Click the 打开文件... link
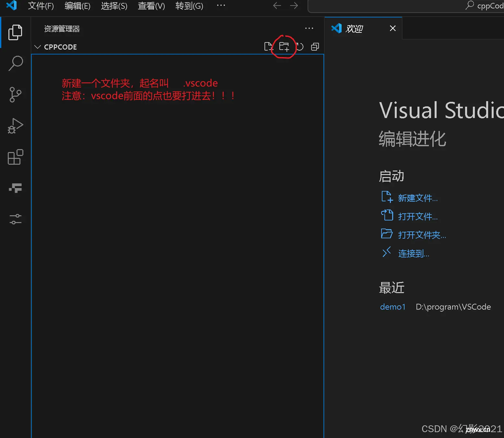Viewport: 504px width, 438px height. (418, 217)
